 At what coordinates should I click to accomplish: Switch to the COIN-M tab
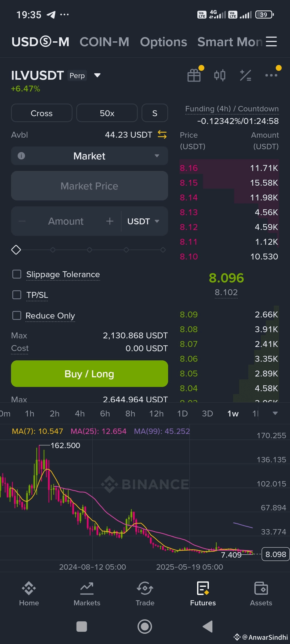click(x=104, y=42)
